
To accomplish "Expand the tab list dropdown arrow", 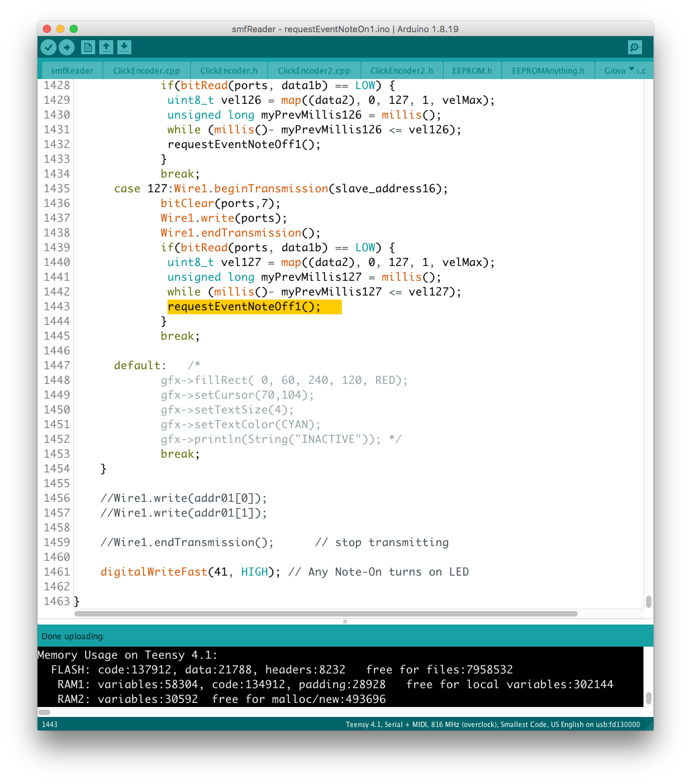I will point(631,69).
